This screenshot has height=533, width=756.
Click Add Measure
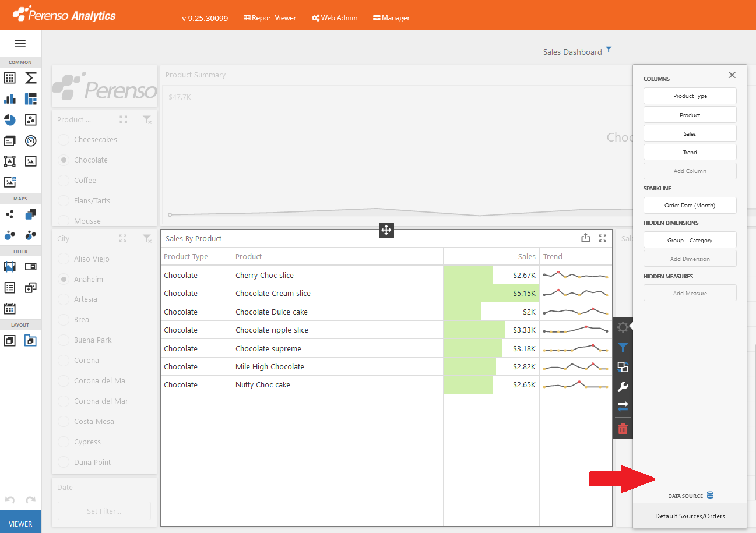(x=690, y=293)
